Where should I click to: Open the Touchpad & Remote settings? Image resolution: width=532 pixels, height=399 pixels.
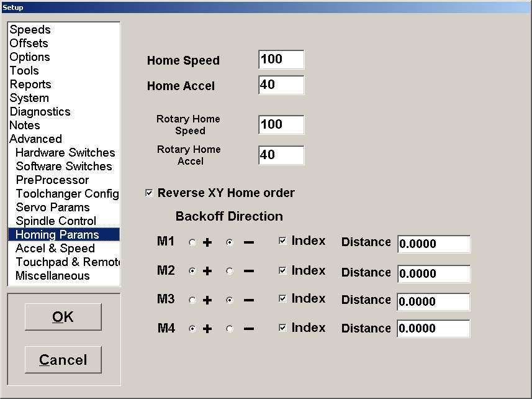pyautogui.click(x=67, y=262)
